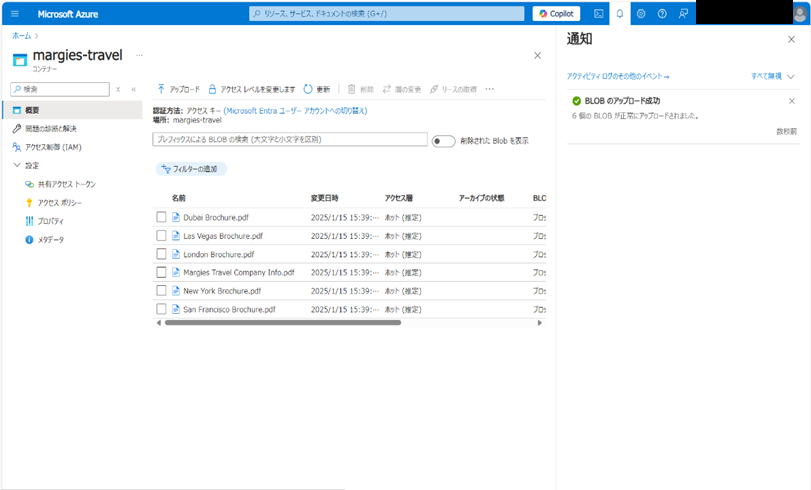Viewport: 811px width, 490px height.
Task: Open Dubai Brochure.pdf blob name
Action: click(x=216, y=218)
